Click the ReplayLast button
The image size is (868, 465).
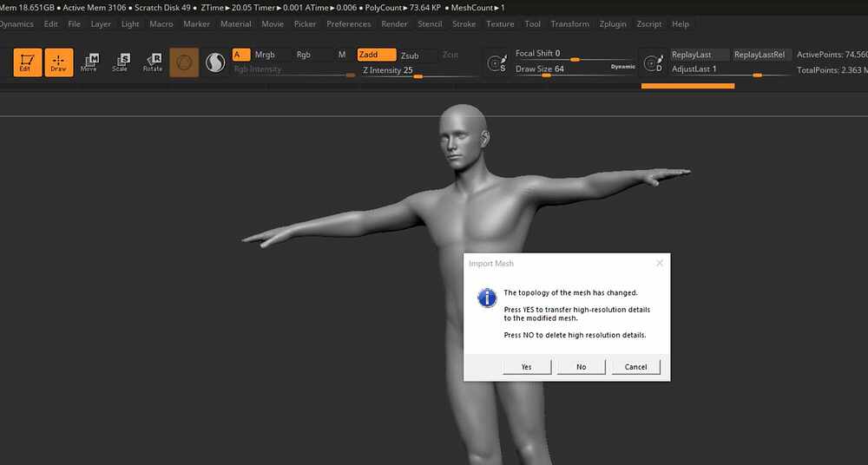click(699, 55)
